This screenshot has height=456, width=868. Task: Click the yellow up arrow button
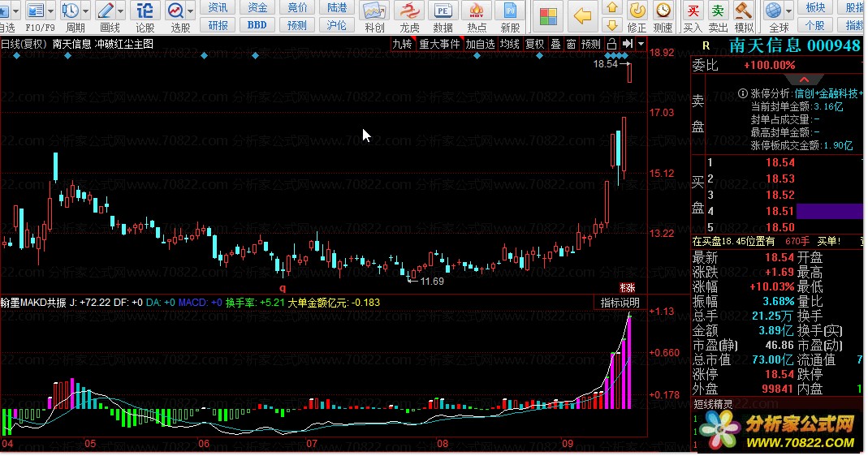pyautogui.click(x=612, y=8)
